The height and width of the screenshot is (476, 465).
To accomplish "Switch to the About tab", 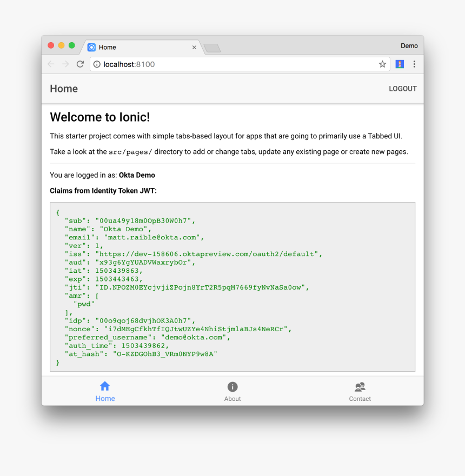I will tap(232, 391).
